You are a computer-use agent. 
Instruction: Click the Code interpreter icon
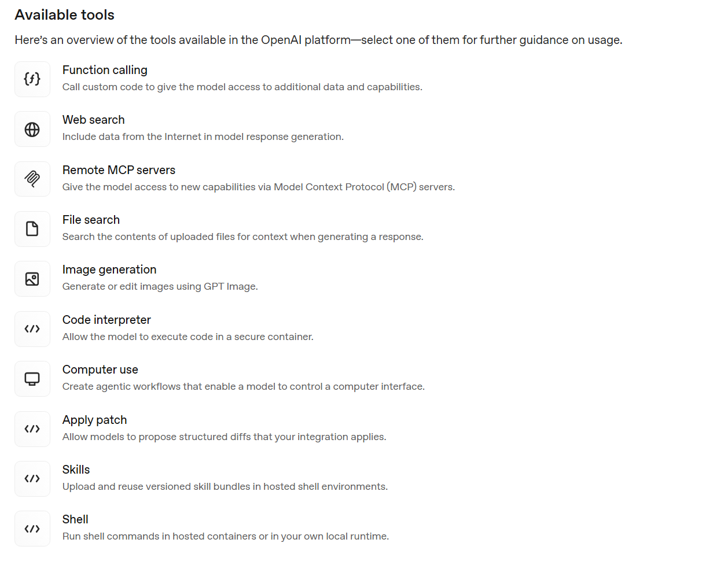coord(32,329)
